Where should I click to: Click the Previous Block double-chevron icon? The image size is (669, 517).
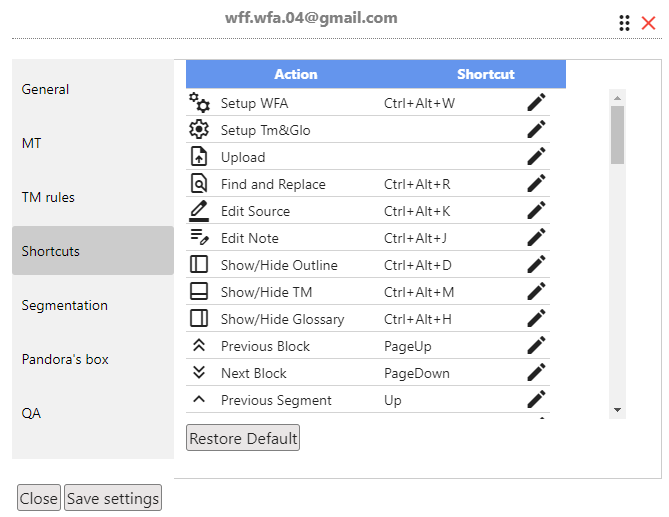tap(199, 345)
